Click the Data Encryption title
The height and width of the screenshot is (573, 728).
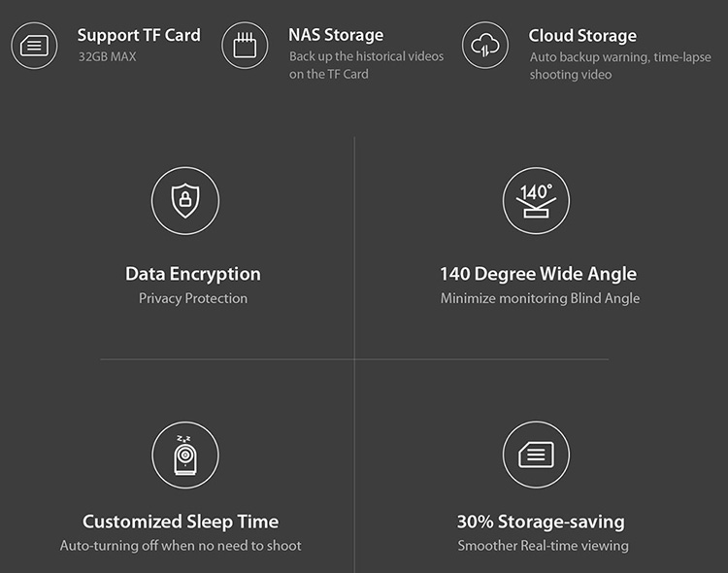pyautogui.click(x=193, y=274)
